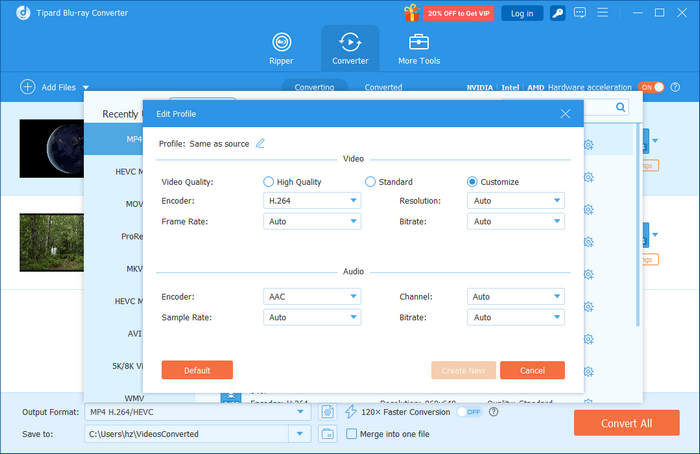Click the Tipard app logo icon
700x454 pixels.
coord(23,13)
